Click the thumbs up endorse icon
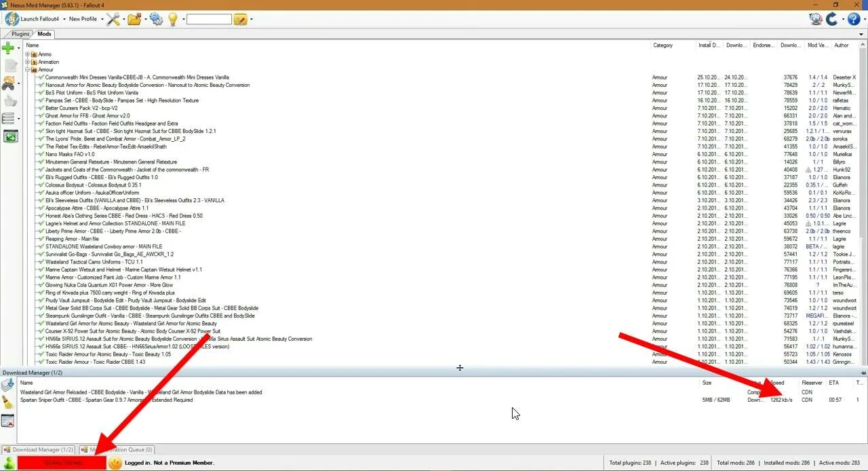The image size is (868, 471). point(10,100)
